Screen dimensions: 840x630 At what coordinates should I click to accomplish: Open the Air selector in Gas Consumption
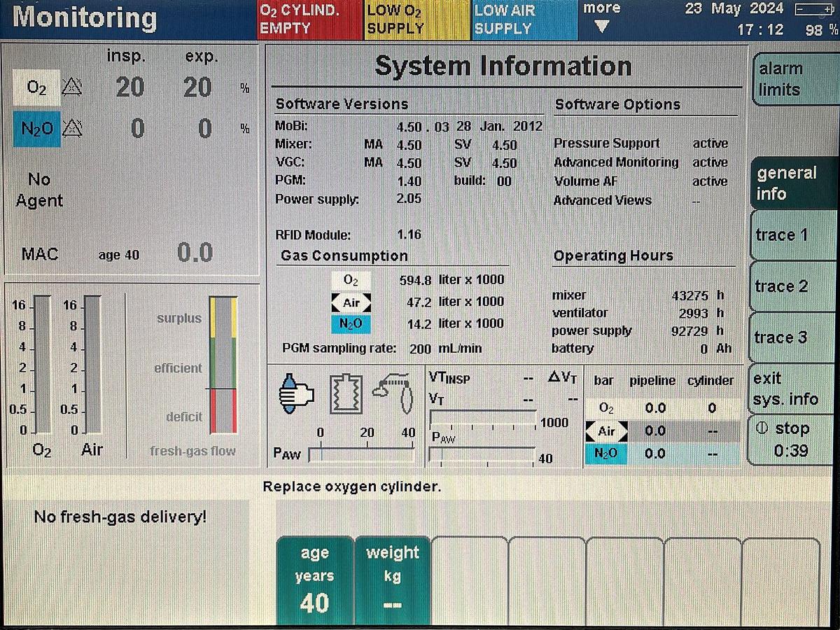coord(351,302)
